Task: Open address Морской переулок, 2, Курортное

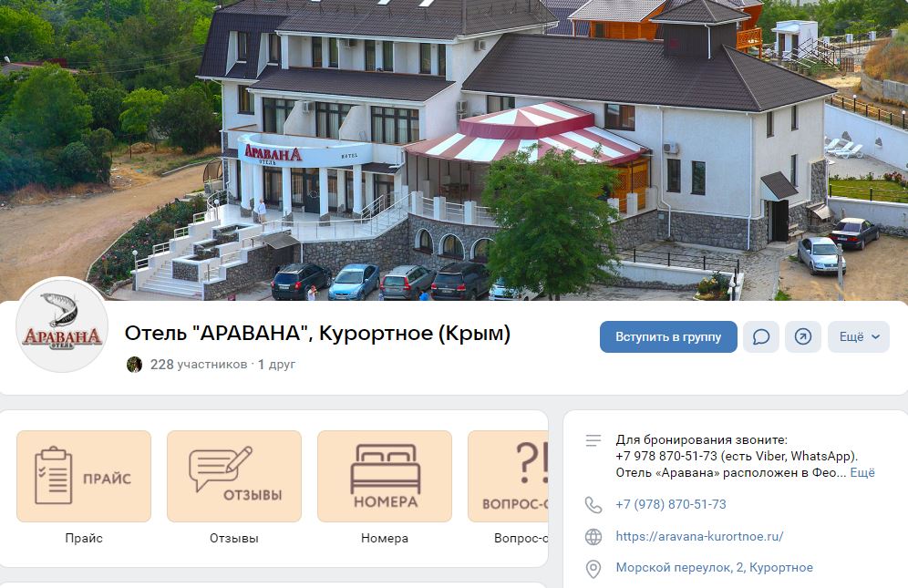Action: (x=714, y=568)
